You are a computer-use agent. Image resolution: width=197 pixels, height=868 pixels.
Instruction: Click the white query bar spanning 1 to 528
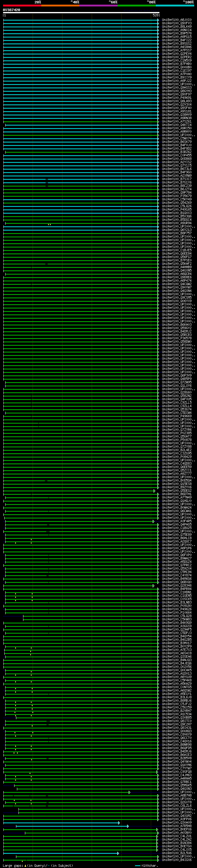81,12
